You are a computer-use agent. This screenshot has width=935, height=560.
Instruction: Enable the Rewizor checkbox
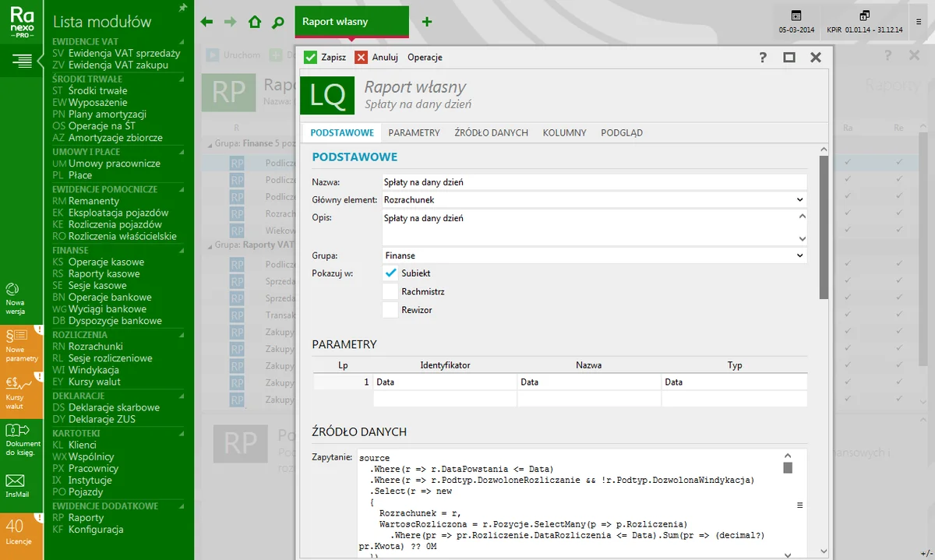tap(390, 310)
